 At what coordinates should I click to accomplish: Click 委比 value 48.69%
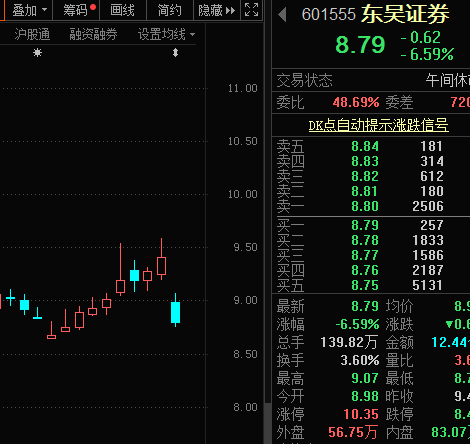356,102
